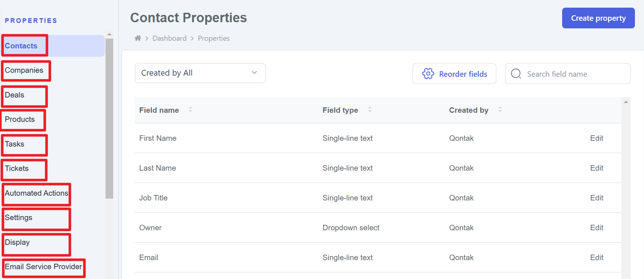This screenshot has height=279, width=644.
Task: Click sidebar scrollbar up arrow
Action: tap(109, 34)
